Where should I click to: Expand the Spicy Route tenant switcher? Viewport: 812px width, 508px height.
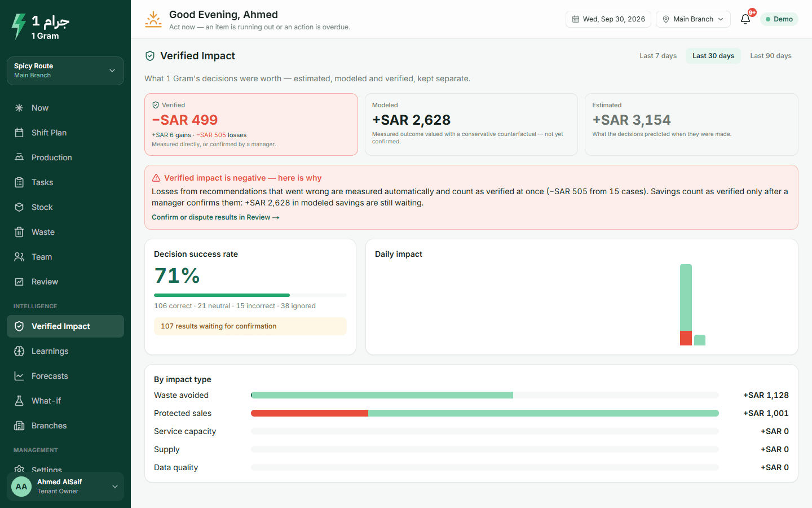[x=65, y=71]
